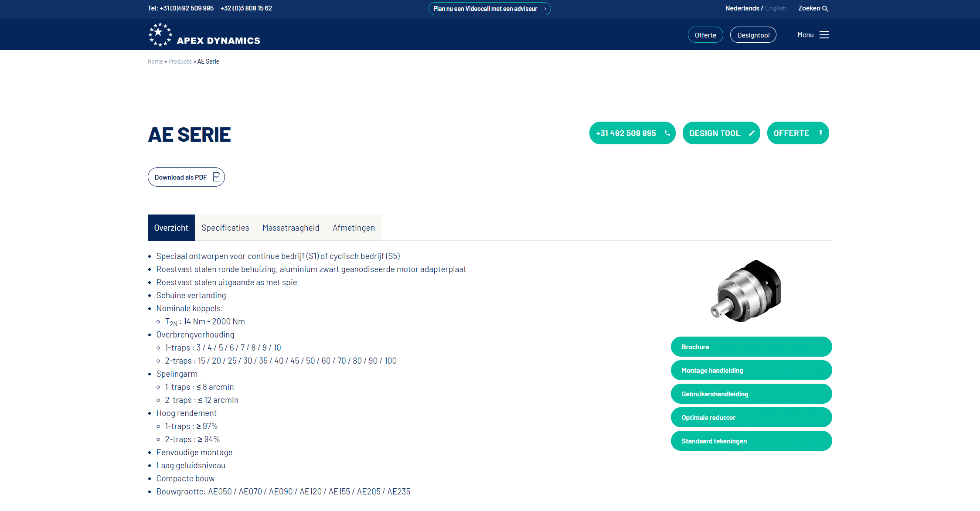This screenshot has height=511, width=980.
Task: Click the 'Laag geluidsniveau' list item
Action: (191, 465)
